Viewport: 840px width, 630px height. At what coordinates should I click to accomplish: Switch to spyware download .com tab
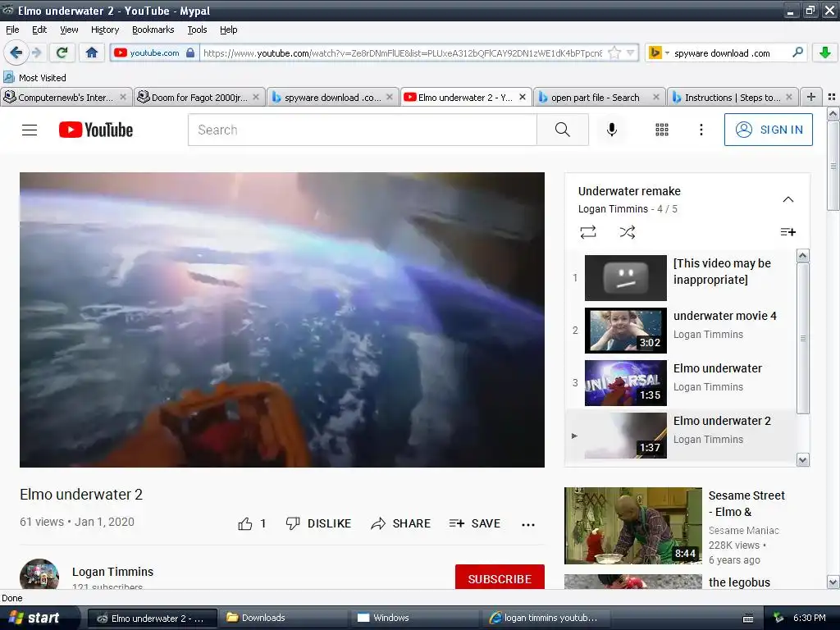333,97
